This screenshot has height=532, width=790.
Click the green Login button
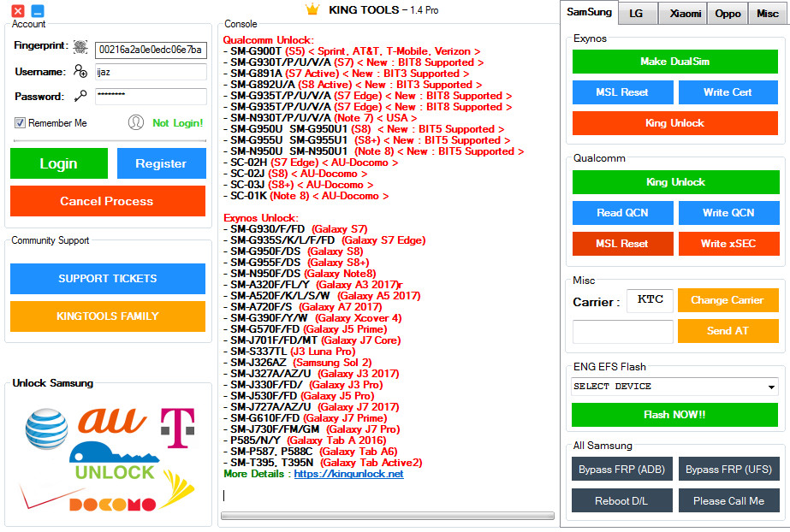tap(59, 163)
